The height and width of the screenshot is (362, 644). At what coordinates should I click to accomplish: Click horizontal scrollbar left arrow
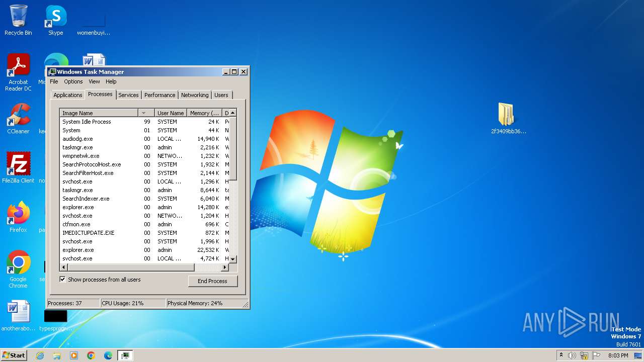[63, 267]
